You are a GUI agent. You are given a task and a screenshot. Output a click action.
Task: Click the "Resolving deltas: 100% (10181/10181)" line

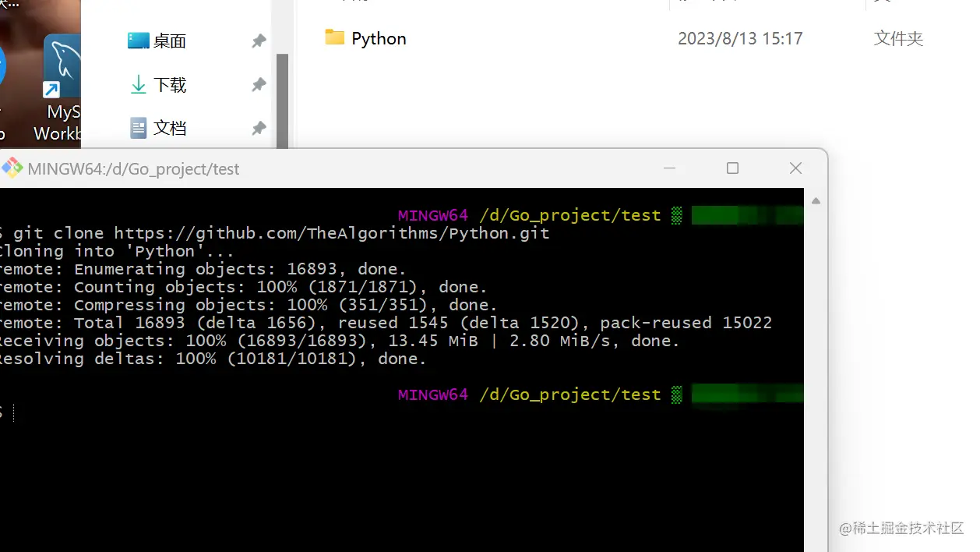(x=213, y=359)
